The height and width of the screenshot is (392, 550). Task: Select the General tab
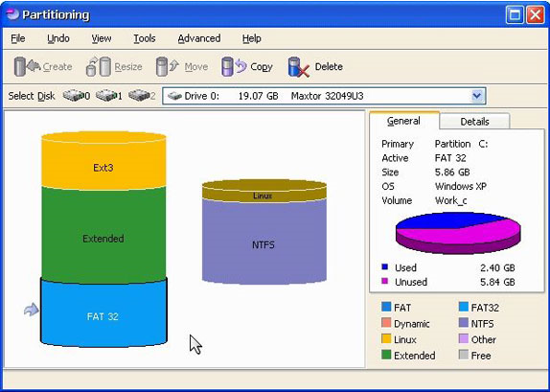click(x=403, y=121)
